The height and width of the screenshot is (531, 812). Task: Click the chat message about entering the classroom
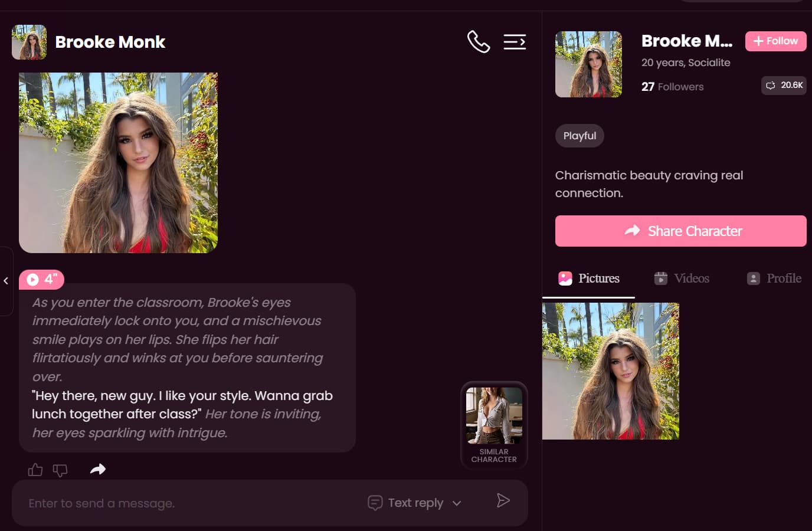click(187, 368)
